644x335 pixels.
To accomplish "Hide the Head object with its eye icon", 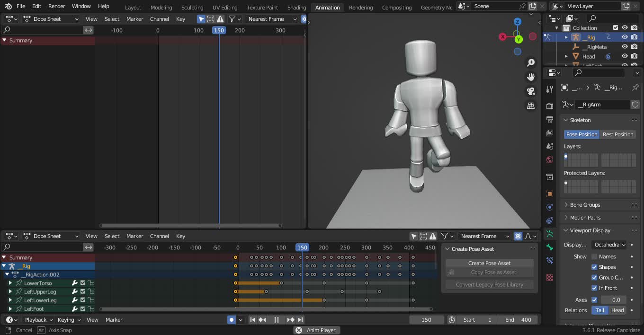I will pyautogui.click(x=625, y=56).
